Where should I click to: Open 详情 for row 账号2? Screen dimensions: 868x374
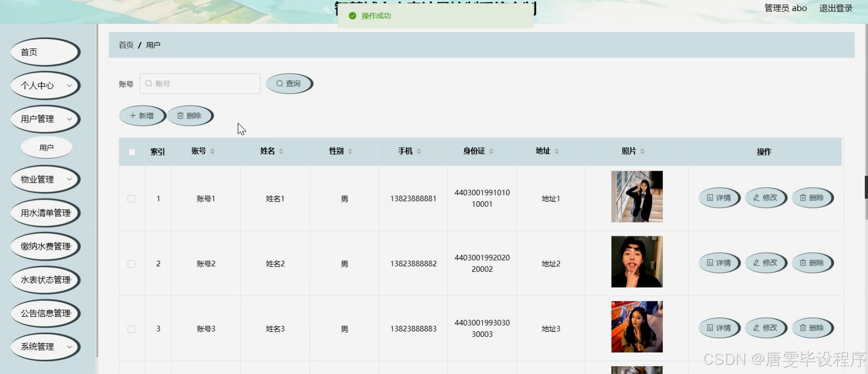(x=719, y=263)
